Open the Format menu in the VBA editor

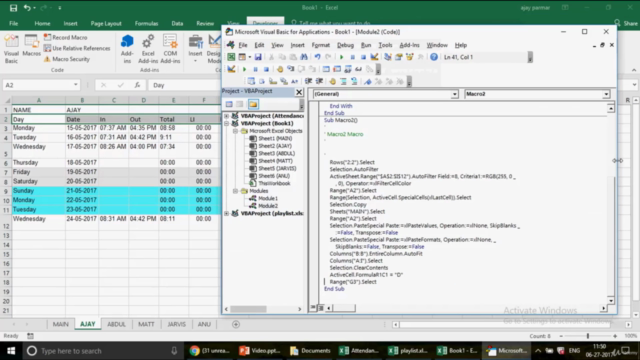pos(320,45)
